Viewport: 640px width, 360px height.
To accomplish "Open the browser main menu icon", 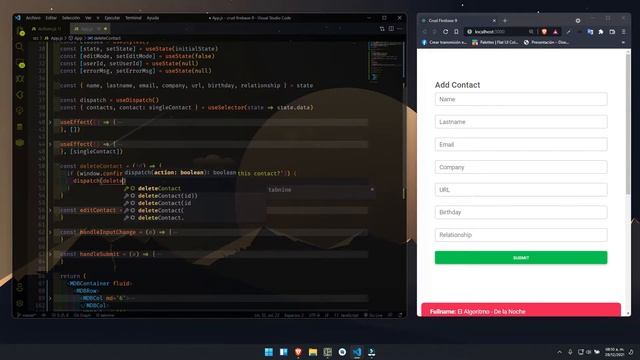I will coord(623,31).
